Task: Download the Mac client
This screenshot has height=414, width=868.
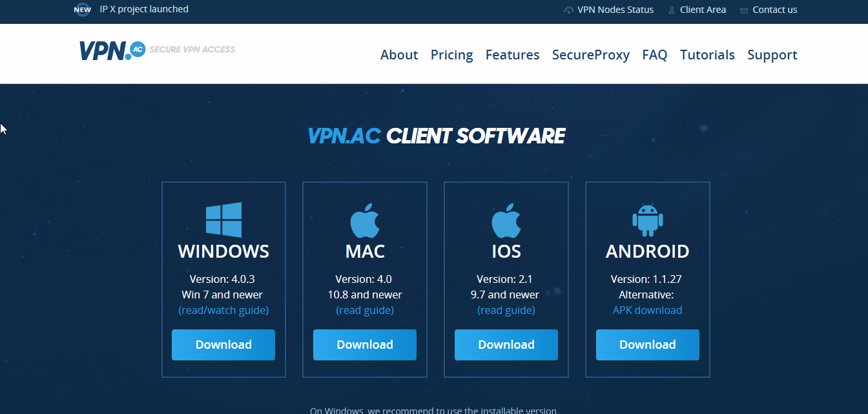Action: click(x=365, y=345)
